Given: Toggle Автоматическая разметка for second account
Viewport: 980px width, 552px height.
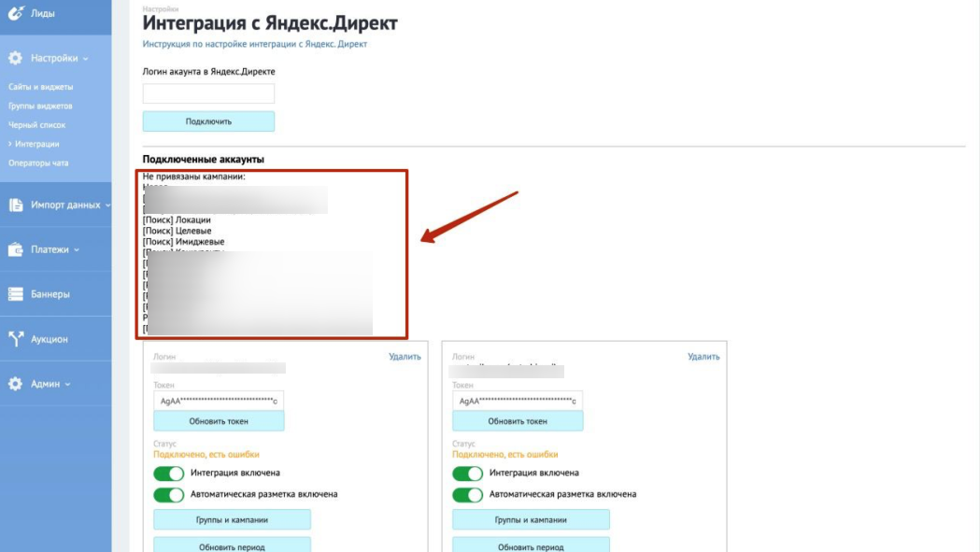Looking at the screenshot, I should [x=467, y=495].
